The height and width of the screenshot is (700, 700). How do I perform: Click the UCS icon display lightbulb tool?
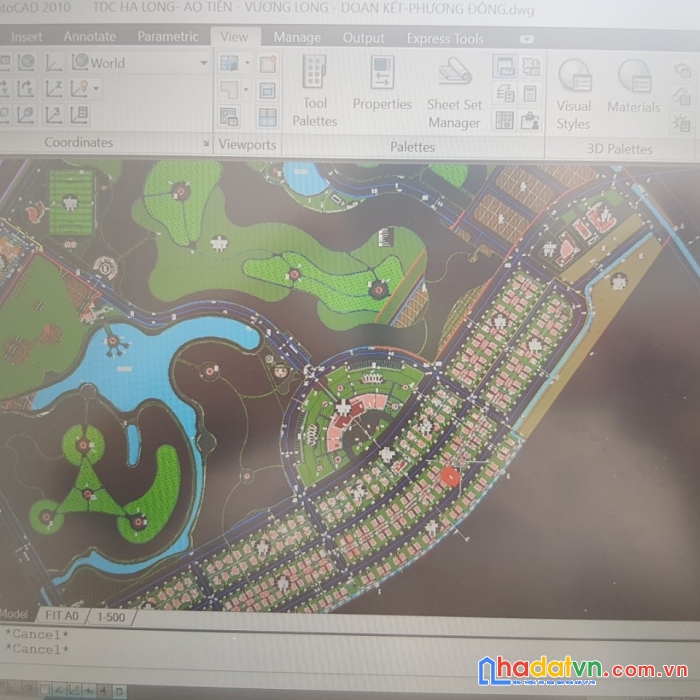pyautogui.click(x=79, y=88)
